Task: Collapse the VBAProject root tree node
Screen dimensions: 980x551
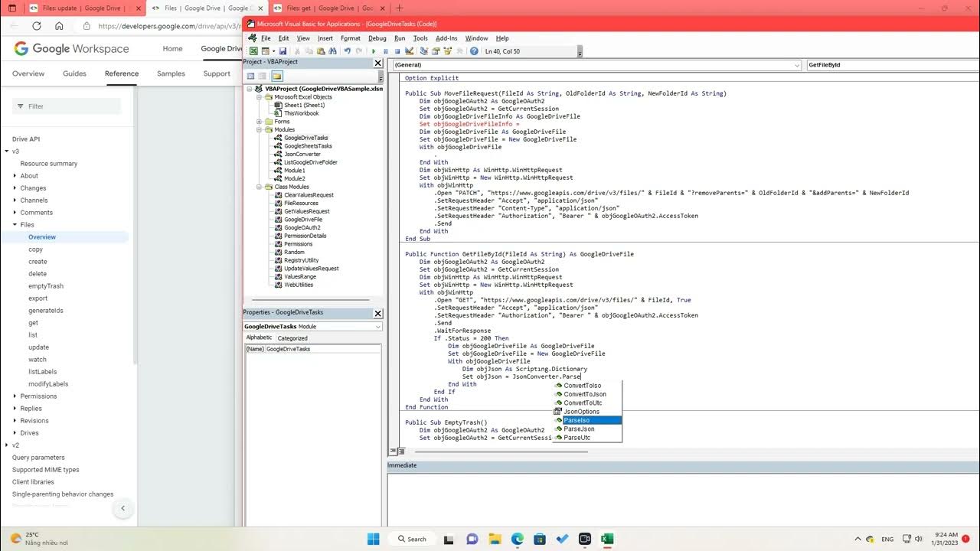Action: point(250,89)
